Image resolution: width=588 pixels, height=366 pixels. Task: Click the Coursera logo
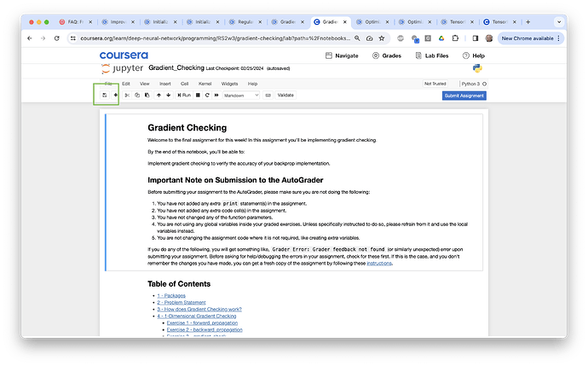[124, 55]
